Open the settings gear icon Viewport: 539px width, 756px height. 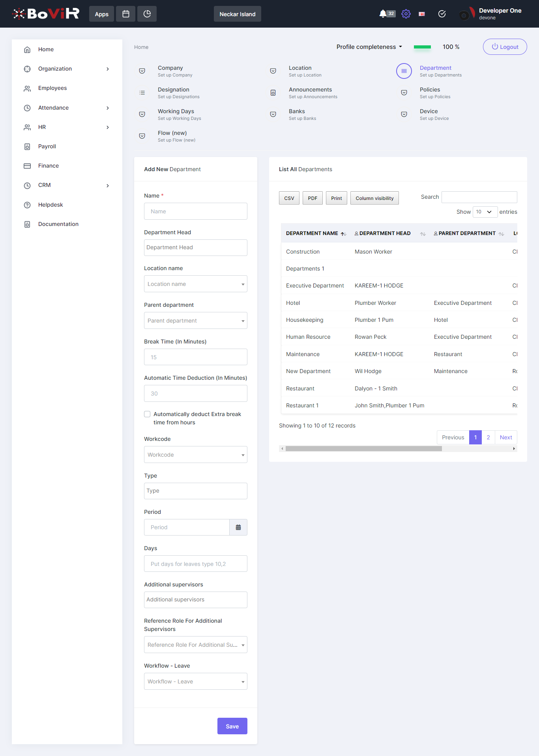tap(406, 14)
